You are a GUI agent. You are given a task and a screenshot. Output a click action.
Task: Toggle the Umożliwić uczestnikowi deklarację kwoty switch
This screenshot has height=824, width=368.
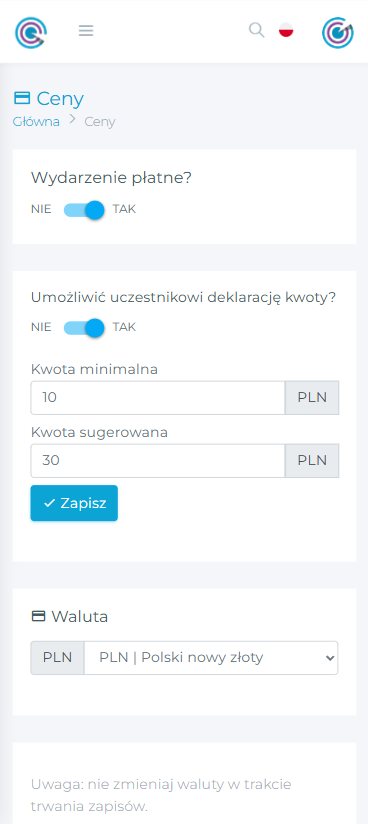pyautogui.click(x=84, y=328)
